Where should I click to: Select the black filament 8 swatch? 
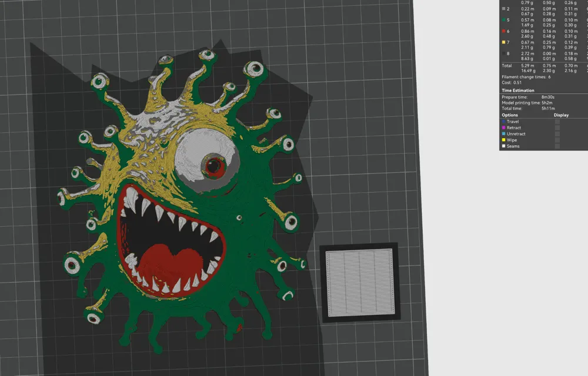[x=504, y=53]
